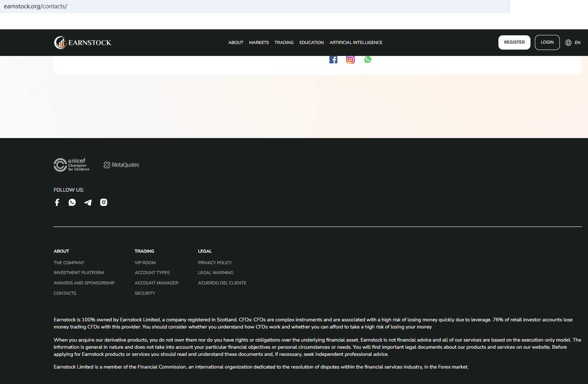Go to the Security link
Image resolution: width=588 pixels, height=384 pixels.
(145, 293)
